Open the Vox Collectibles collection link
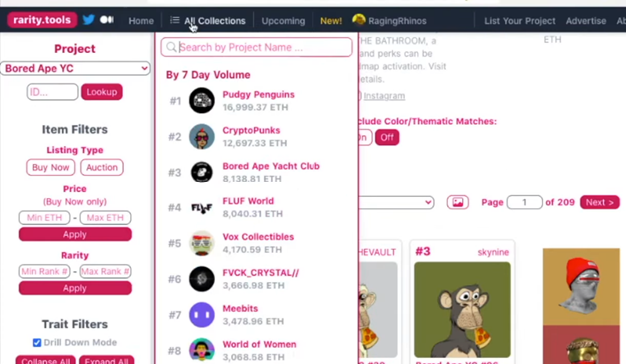Screen dimensions: 626x364 point(258,237)
